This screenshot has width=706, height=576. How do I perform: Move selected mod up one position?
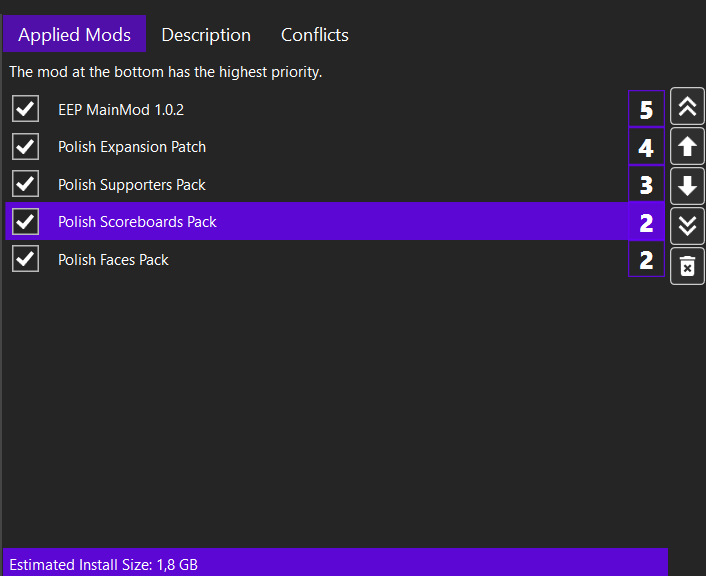(687, 147)
